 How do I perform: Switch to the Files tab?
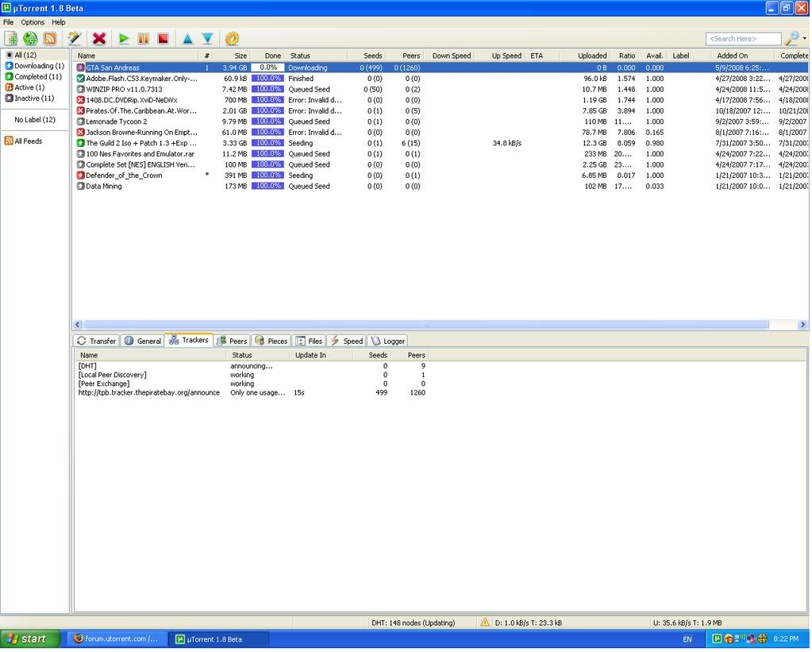pos(309,341)
